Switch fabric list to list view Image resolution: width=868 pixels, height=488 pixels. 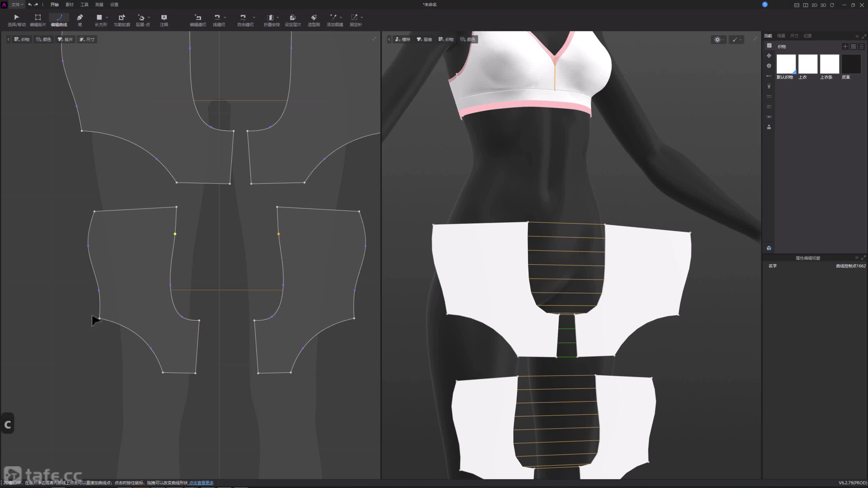(862, 46)
